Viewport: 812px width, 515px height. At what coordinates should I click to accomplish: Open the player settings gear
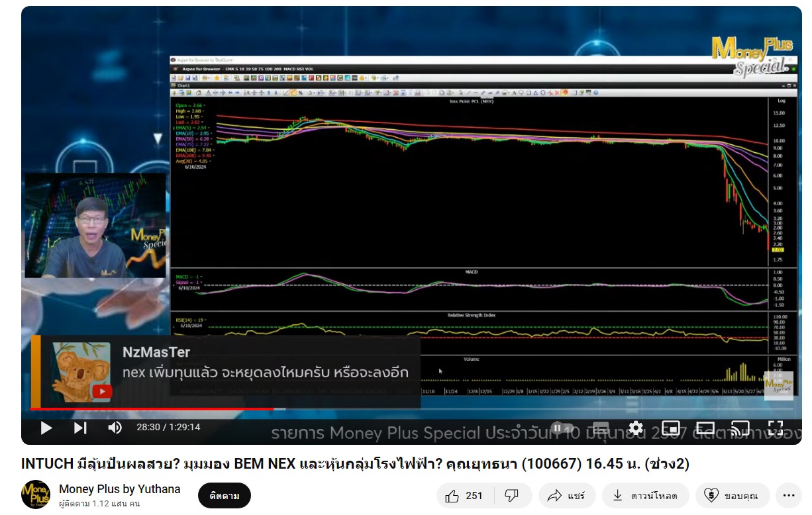pyautogui.click(x=636, y=428)
